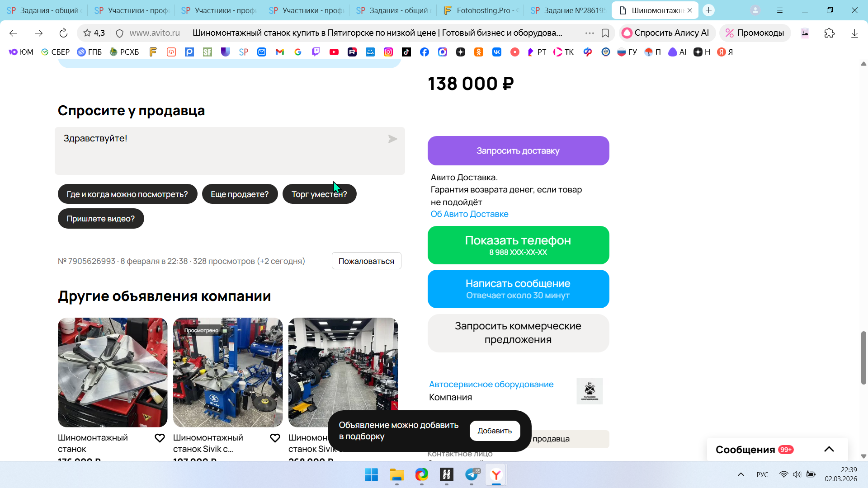Reload the page with refresh icon
868x488 pixels.
[x=63, y=33]
